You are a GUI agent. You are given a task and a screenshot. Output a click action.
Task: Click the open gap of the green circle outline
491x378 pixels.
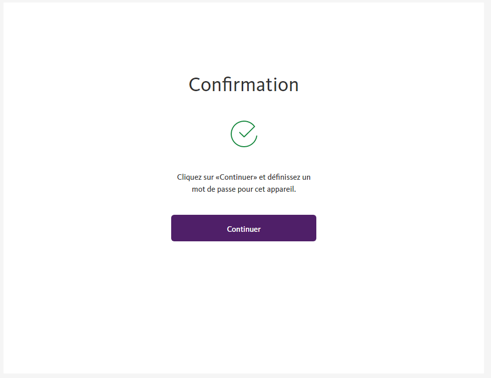point(257,128)
